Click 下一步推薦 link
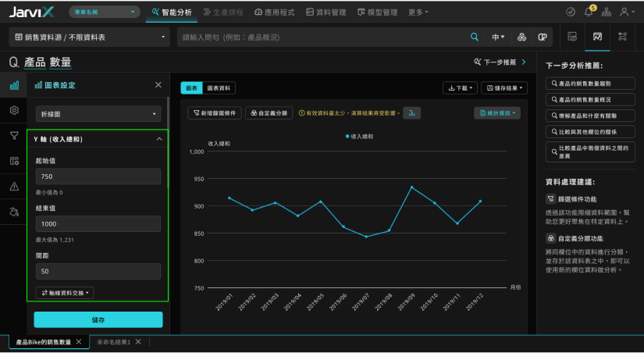This screenshot has width=644, height=353. pos(500,62)
